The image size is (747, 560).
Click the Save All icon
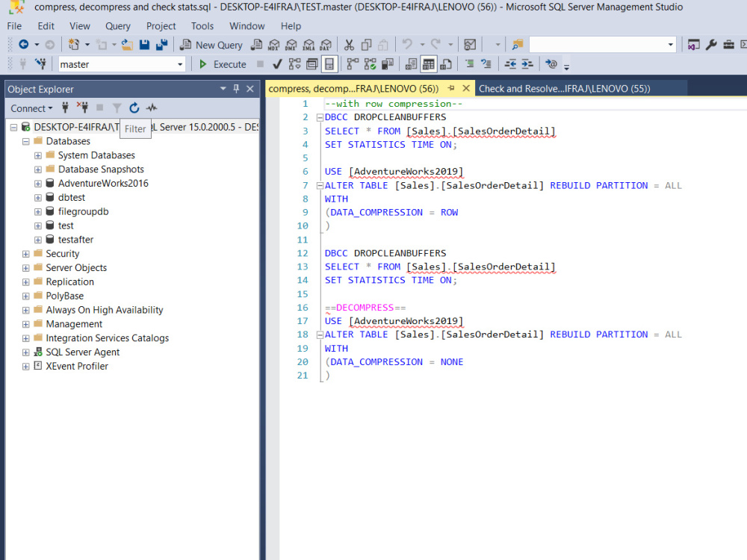[162, 45]
